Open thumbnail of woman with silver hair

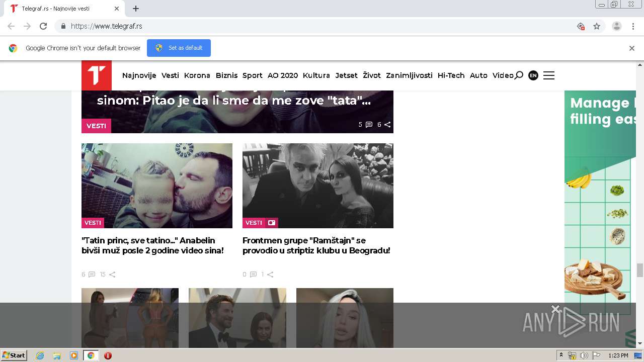coord(345,318)
